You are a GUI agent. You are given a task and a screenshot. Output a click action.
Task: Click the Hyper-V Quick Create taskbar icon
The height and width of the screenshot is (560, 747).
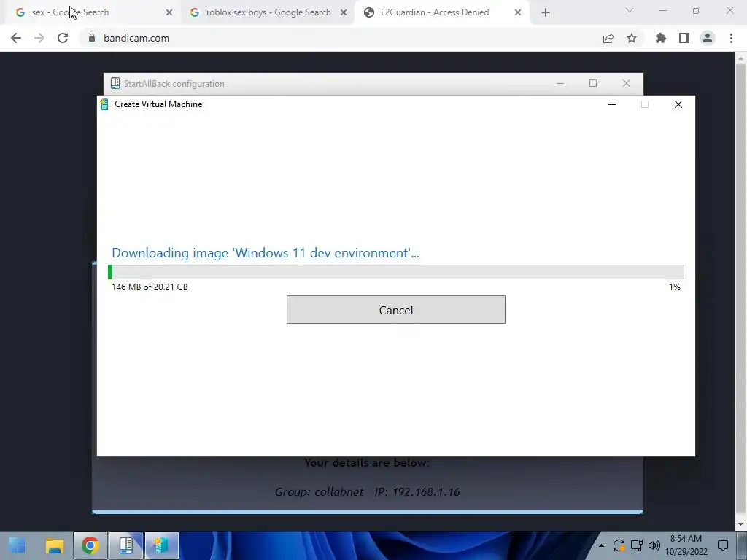[x=162, y=545]
